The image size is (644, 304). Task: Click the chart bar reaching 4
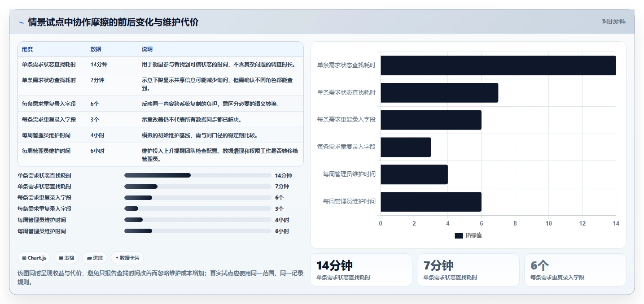click(414, 174)
